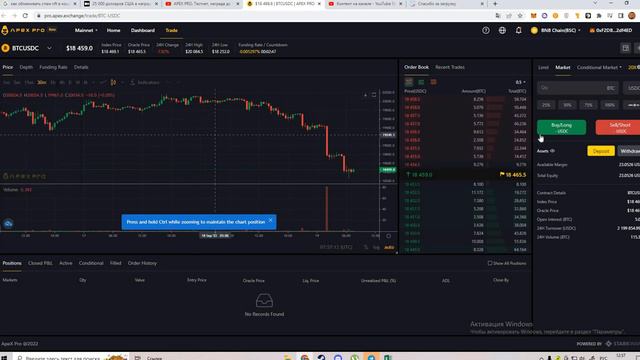Screen dimensions: 640x360
Task: Toggle Assets balance visibility eye
Action: (x=552, y=151)
